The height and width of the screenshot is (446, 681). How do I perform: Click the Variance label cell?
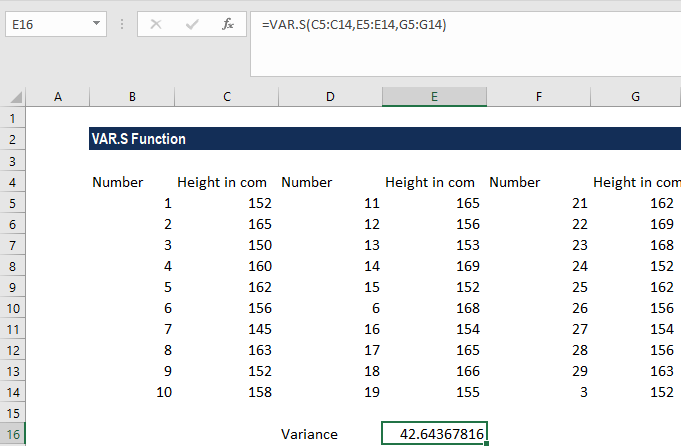coord(330,434)
